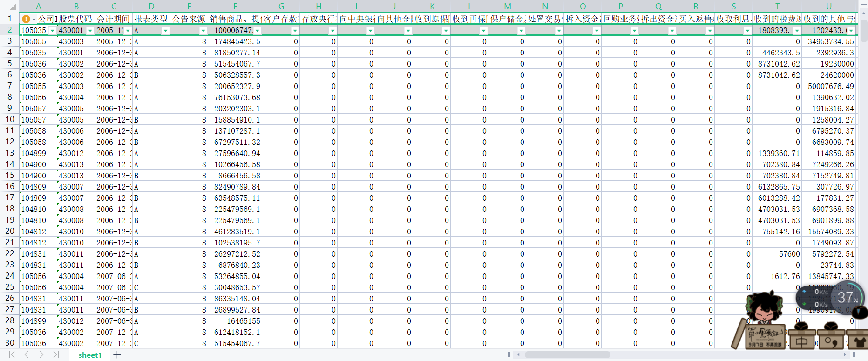Open the filter dropdown in column Q

(672, 31)
